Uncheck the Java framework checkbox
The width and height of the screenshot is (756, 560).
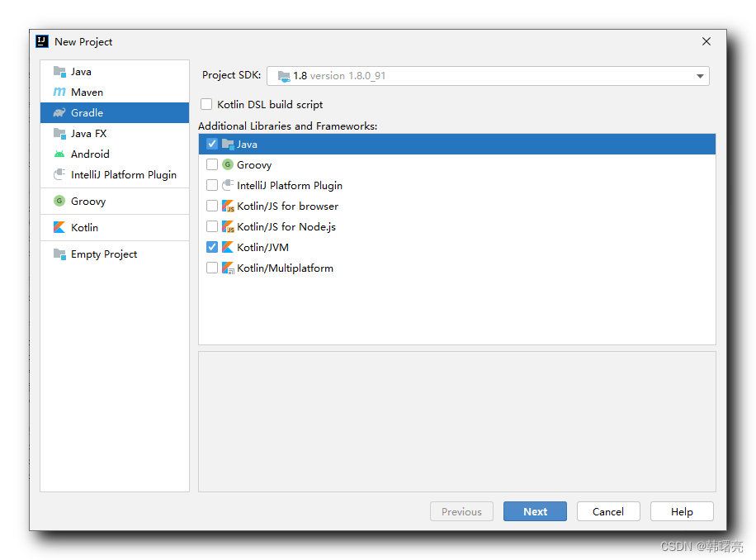(211, 144)
